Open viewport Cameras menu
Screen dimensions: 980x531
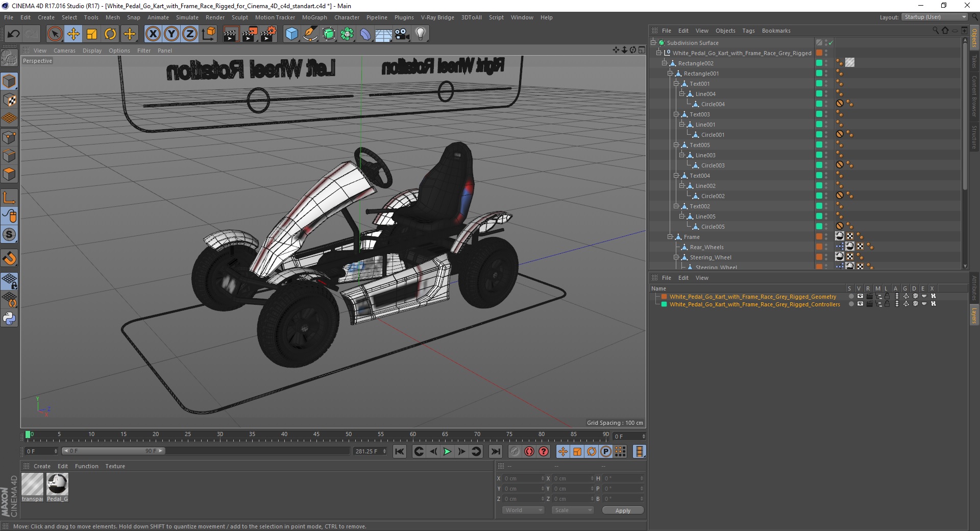click(64, 51)
